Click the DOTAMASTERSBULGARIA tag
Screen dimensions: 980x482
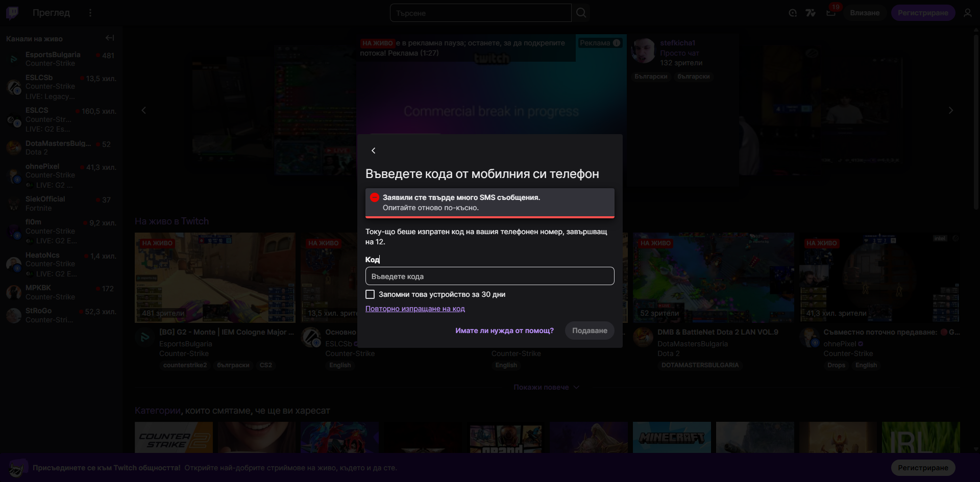tap(700, 365)
